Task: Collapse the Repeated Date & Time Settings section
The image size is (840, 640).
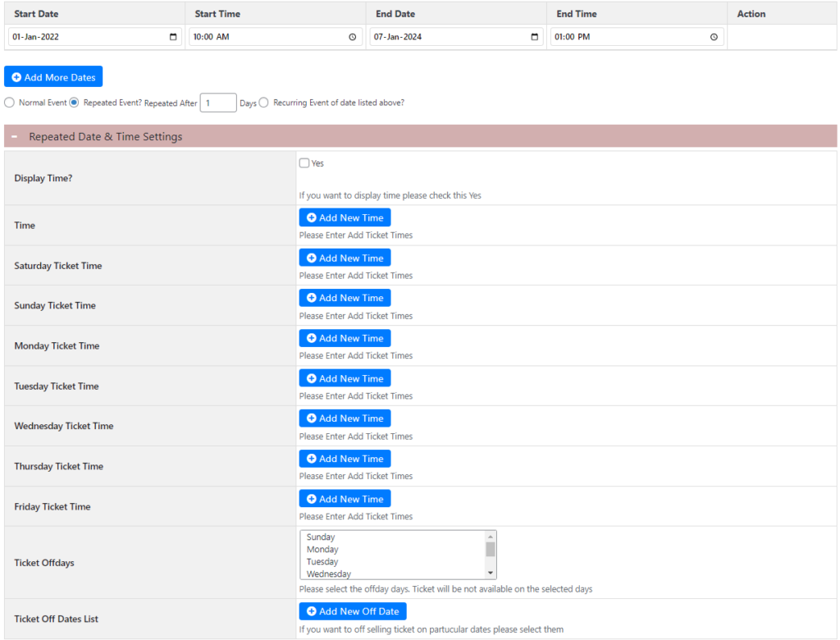Action: tap(13, 136)
